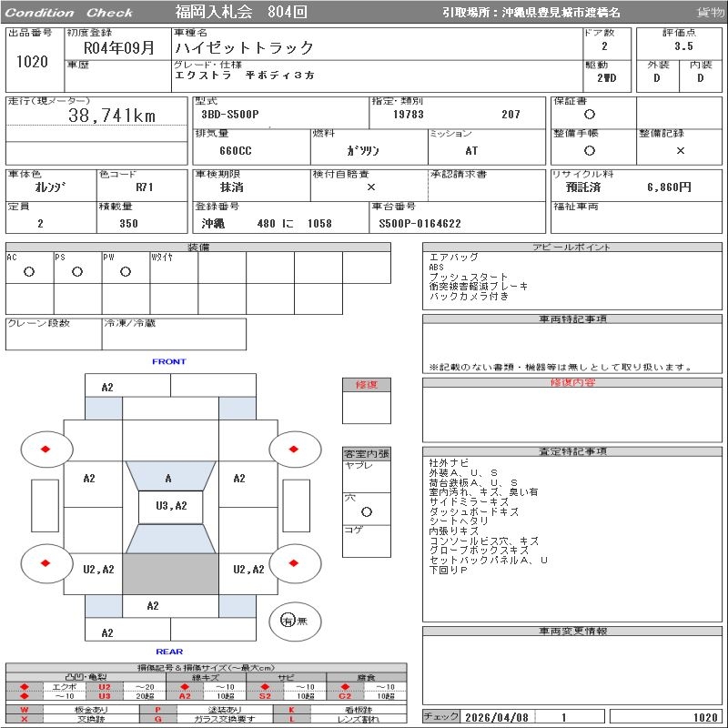The height and width of the screenshot is (728, 728).
Task: Click first registration 'R04年09月'
Action: pos(119,47)
